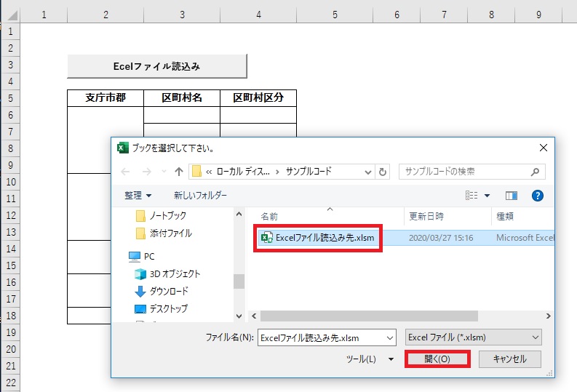Click the file list horizontal scrollbar
The image size is (577, 392).
tap(369, 316)
